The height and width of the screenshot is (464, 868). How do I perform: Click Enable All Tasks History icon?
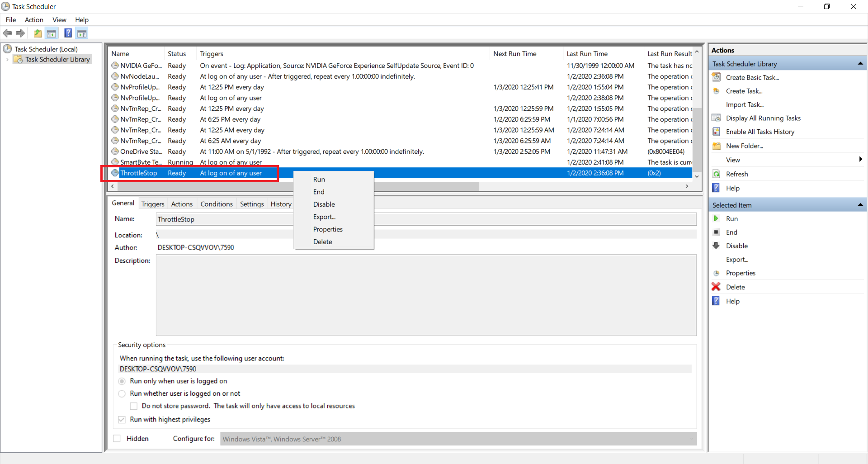717,132
